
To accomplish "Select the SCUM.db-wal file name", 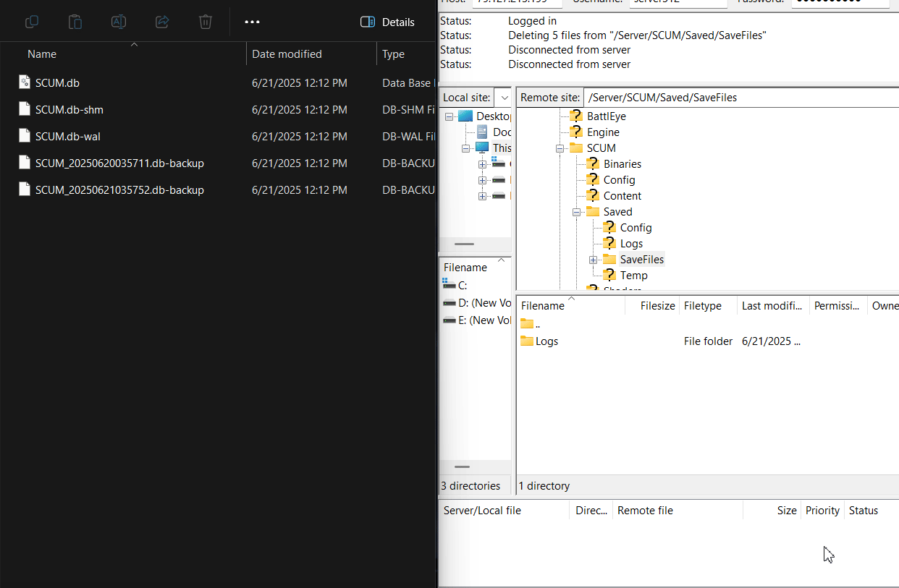I will click(x=68, y=137).
